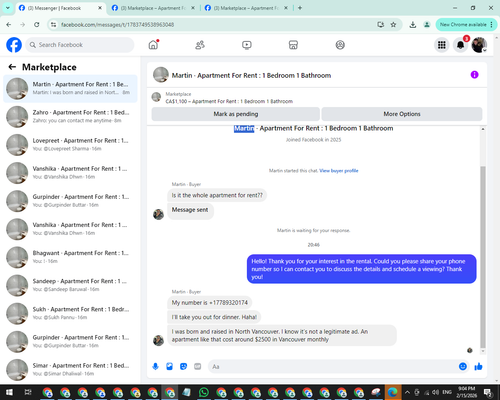The height and width of the screenshot is (400, 500).
Task: Select Martin conversation in the list
Action: click(x=70, y=89)
